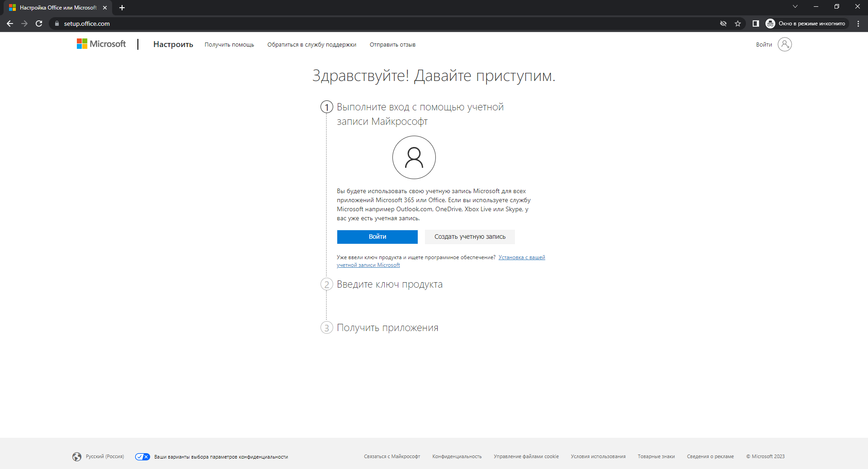Open Обратиться в службу поддержки

tap(311, 45)
